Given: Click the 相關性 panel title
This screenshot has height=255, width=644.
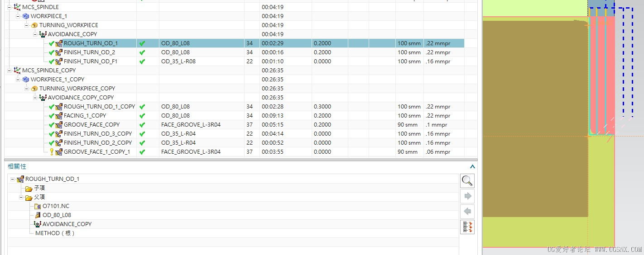Looking at the screenshot, I should 16,166.
